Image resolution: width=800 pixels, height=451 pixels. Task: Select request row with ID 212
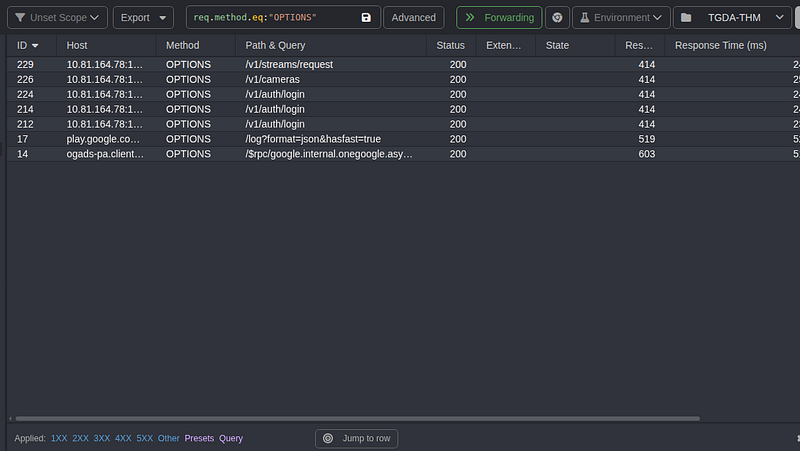(x=403, y=124)
